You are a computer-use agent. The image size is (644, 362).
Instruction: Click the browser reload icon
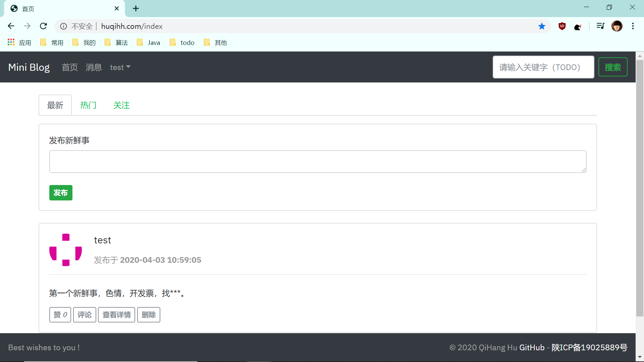[43, 26]
